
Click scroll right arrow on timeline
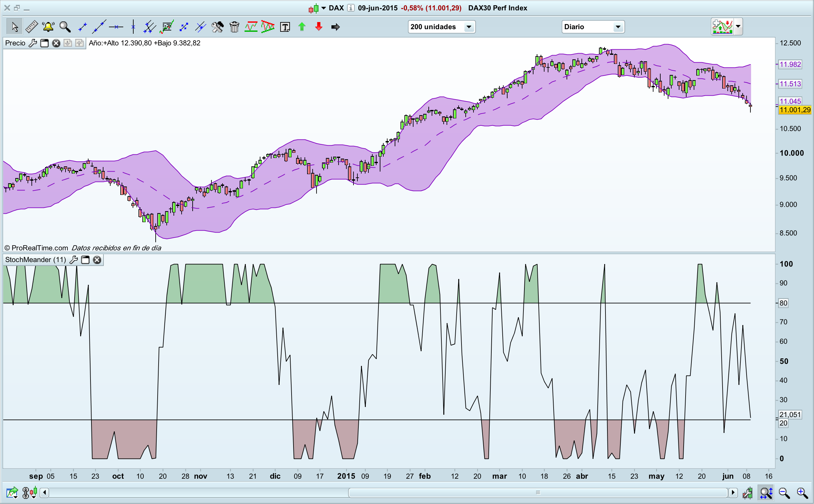[733, 492]
